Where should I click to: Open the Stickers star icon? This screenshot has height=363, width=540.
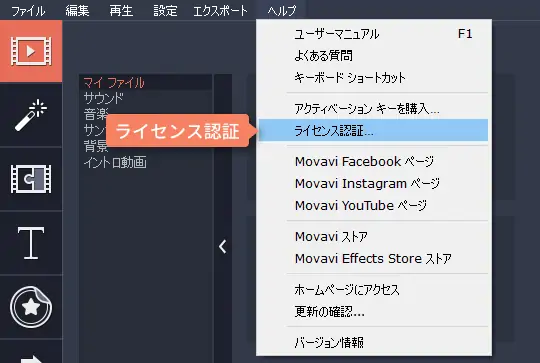click(x=31, y=307)
